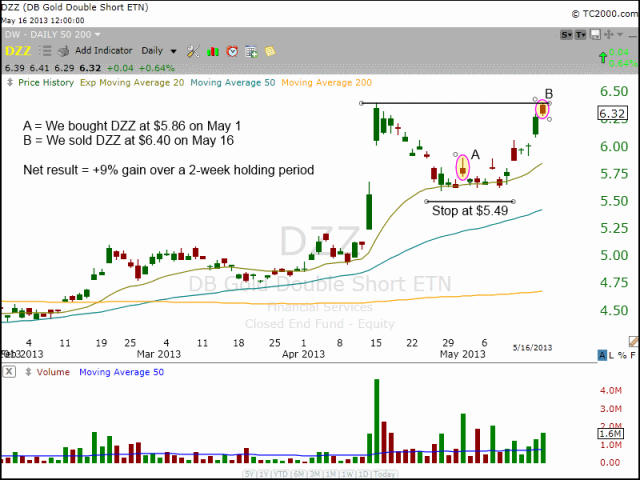The width and height of the screenshot is (640, 480).
Task: Switch to the 1W time range tab
Action: (x=347, y=474)
